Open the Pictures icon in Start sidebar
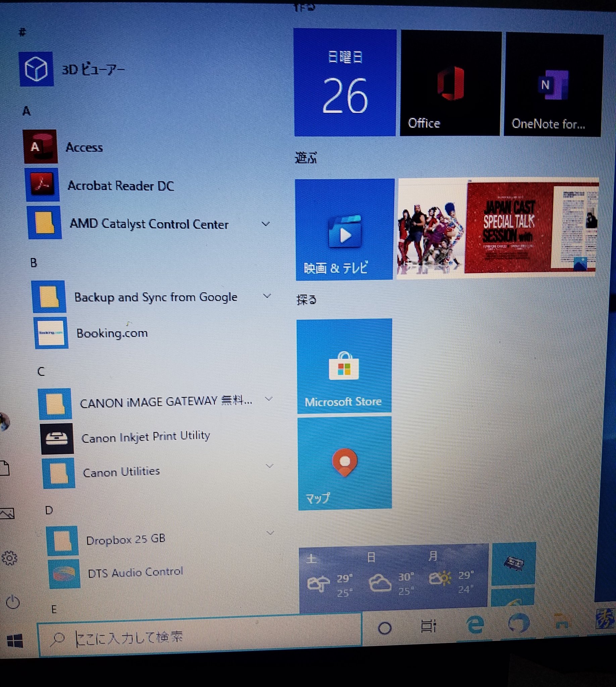Image resolution: width=616 pixels, height=687 pixels. tap(7, 514)
